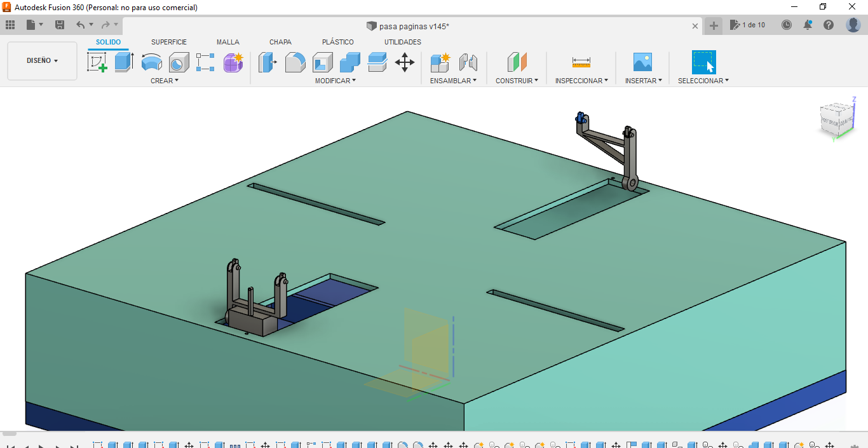Activate the Fillet tool

pyautogui.click(x=295, y=62)
